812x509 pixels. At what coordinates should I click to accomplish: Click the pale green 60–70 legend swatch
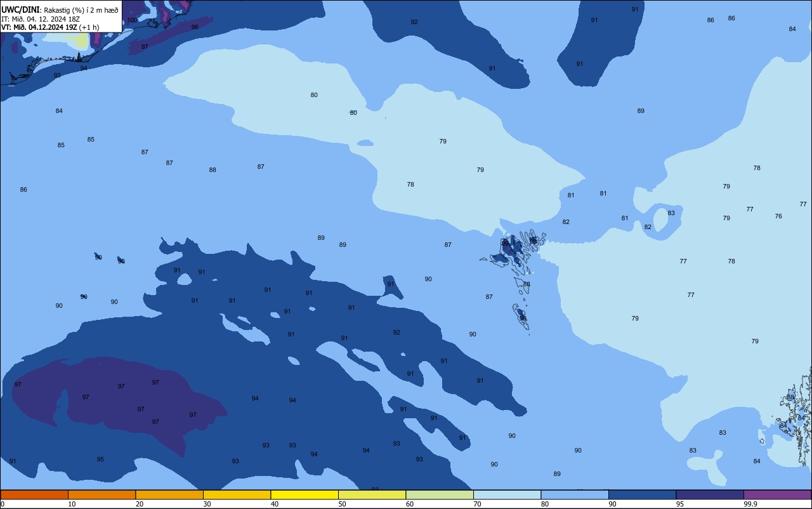point(440,494)
